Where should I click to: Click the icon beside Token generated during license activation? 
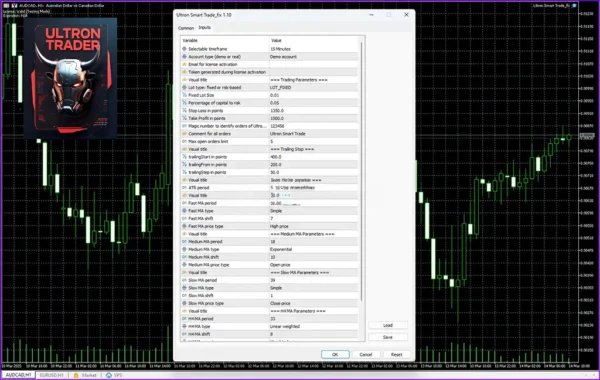point(184,72)
